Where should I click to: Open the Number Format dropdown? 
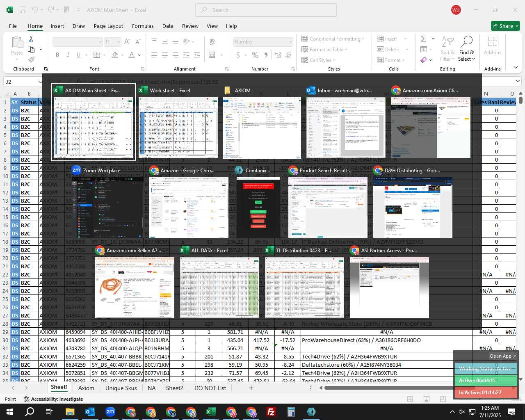(x=290, y=42)
